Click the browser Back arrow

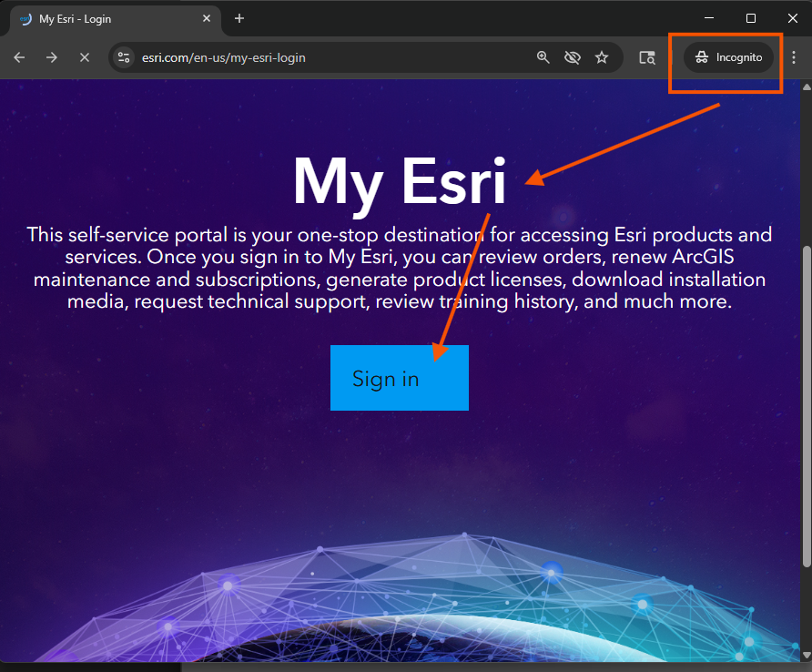click(x=19, y=57)
